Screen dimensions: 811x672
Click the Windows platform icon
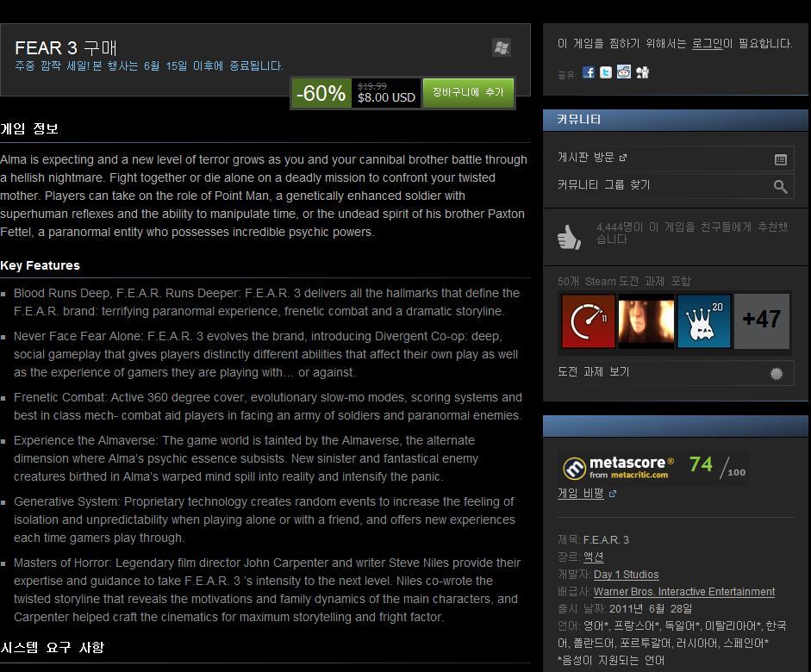(502, 48)
